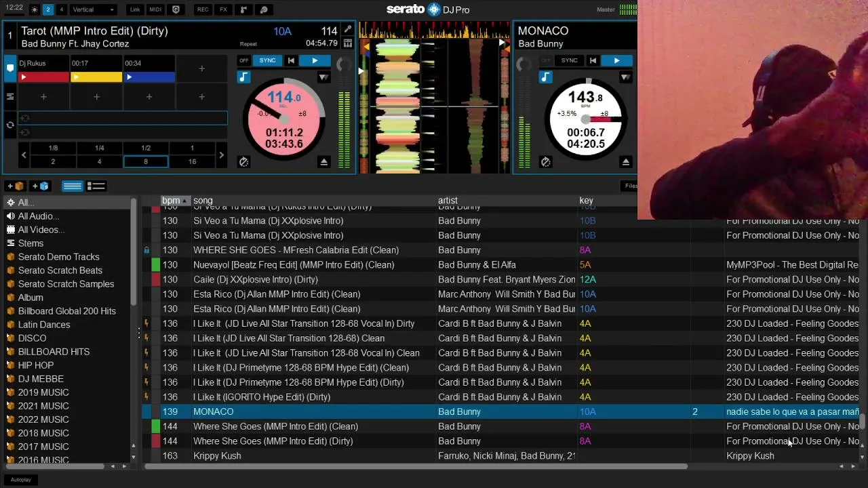Set 1/8 beat loop size
This screenshot has height=488, width=868.
53,148
